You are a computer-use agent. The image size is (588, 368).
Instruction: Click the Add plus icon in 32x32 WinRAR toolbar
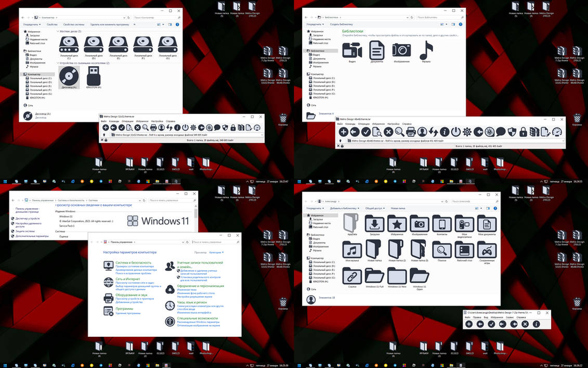tap(106, 128)
